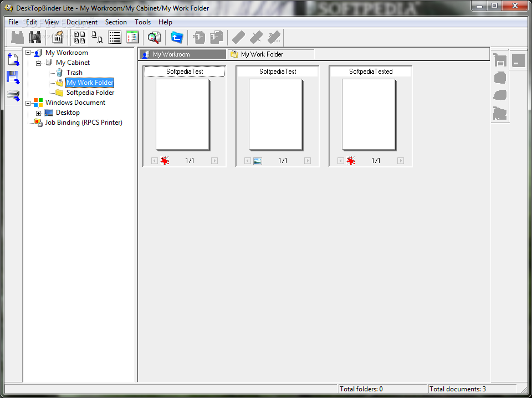
Task: Click the blue floppy disk save icon
Action: coord(13,78)
